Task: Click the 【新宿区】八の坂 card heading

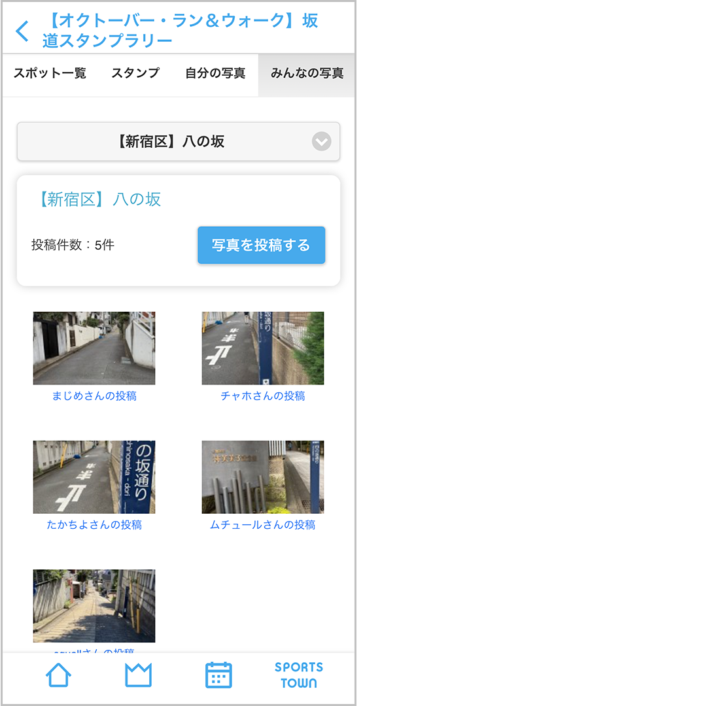Action: [99, 199]
